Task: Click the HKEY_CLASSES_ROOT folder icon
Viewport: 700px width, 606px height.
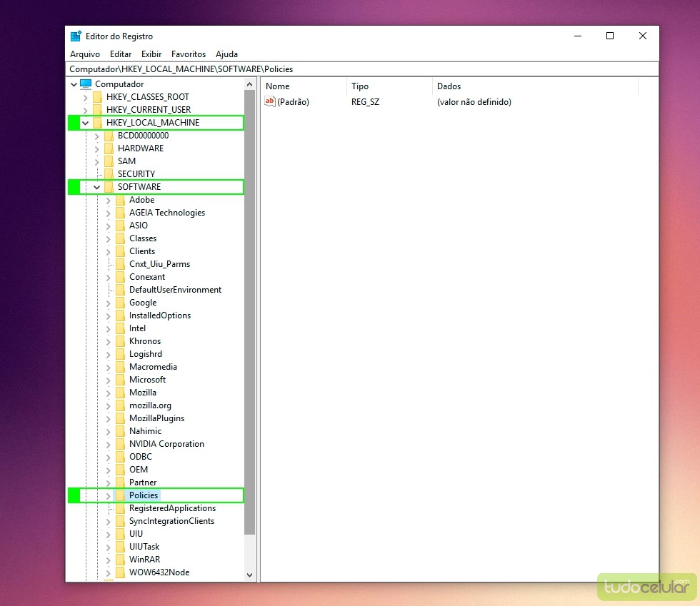Action: coord(97,97)
